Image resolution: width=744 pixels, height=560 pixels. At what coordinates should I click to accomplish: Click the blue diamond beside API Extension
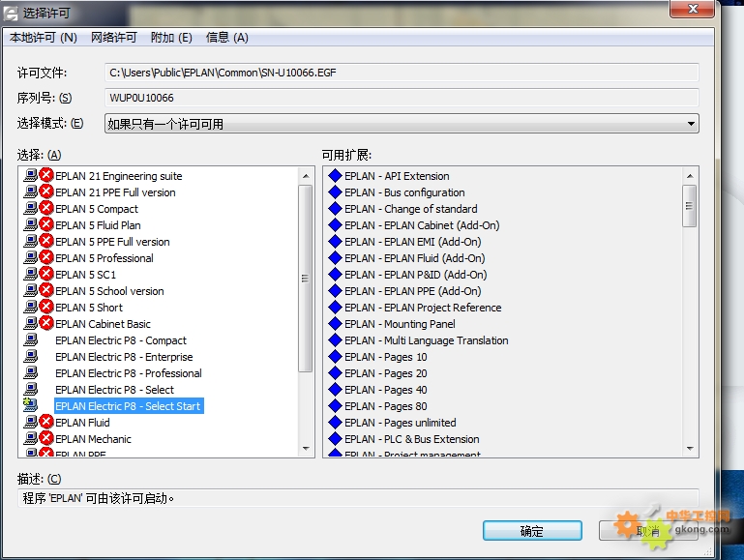pos(335,175)
